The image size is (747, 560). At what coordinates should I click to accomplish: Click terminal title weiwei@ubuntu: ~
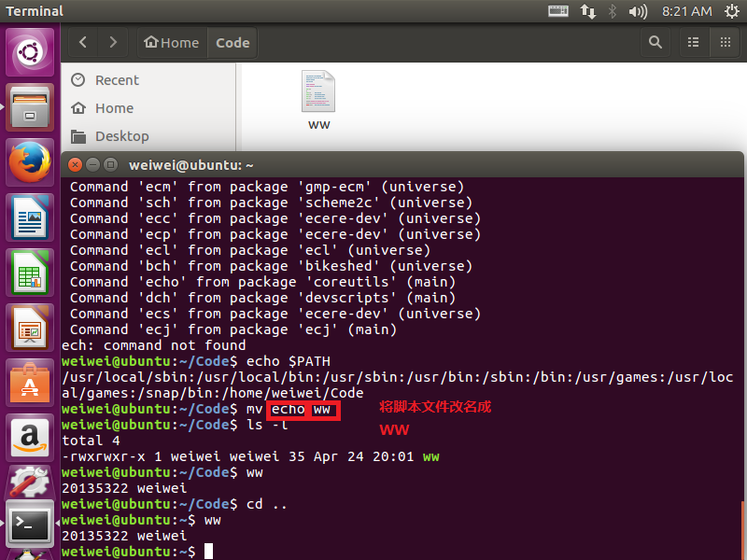[x=191, y=165]
